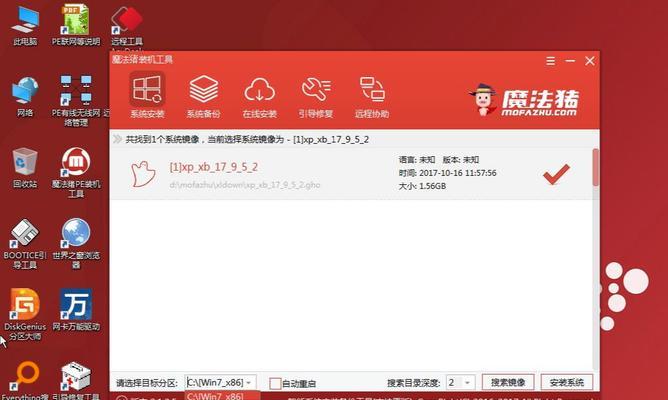Open BOOTICE引导工具 desktop shortcut
The width and height of the screenshot is (668, 400).
(x=25, y=244)
